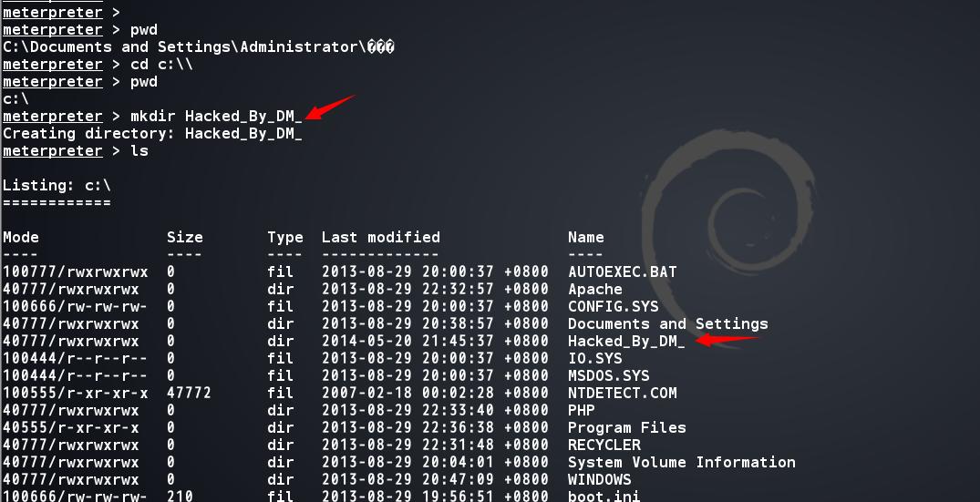980x502 pixels.
Task: Click the IO.SYS file entry
Action: (x=594, y=358)
